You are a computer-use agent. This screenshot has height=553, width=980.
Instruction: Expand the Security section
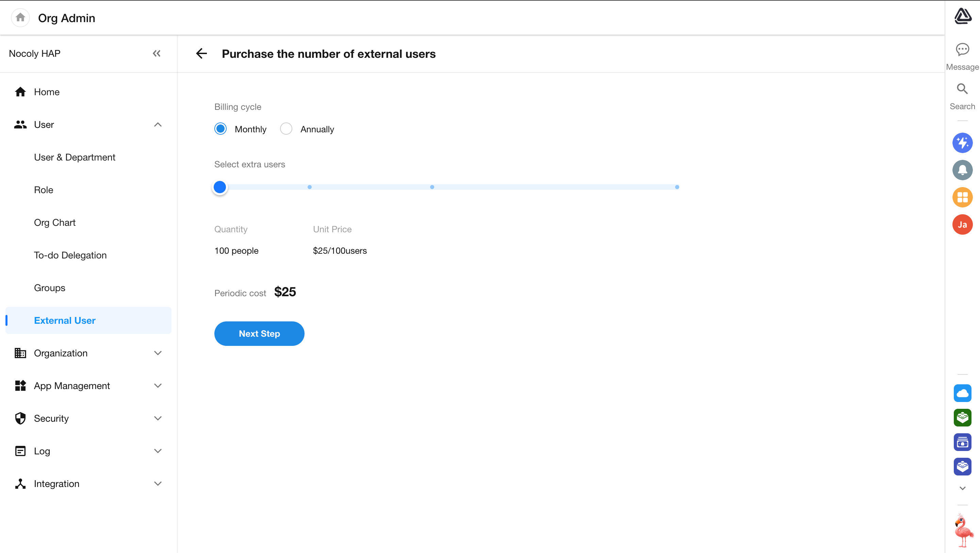[158, 418]
